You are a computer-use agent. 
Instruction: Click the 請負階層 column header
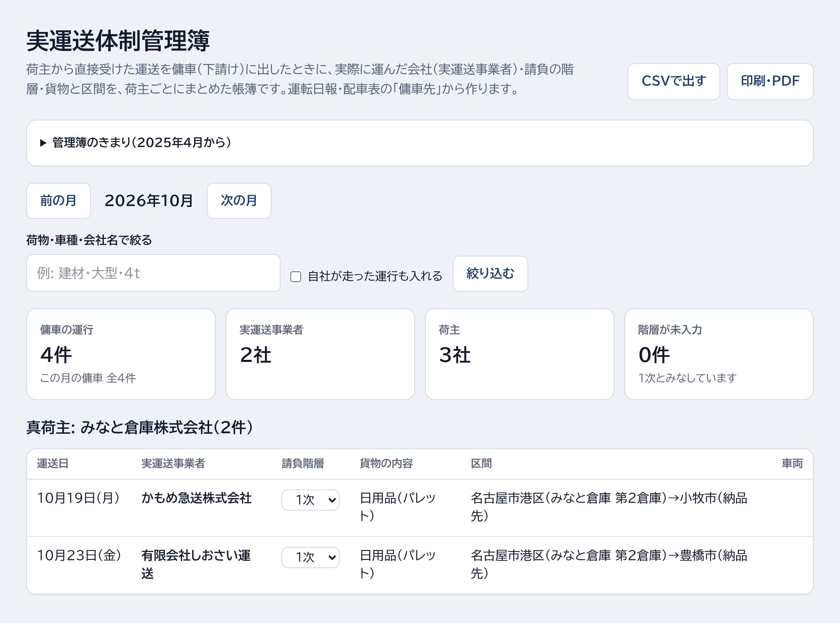point(303,464)
